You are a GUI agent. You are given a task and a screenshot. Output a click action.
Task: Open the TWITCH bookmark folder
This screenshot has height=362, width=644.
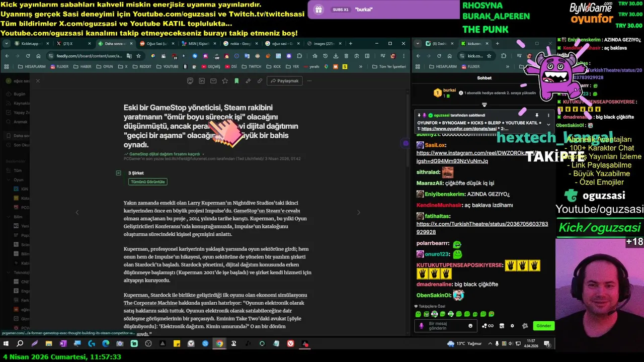coord(252,66)
